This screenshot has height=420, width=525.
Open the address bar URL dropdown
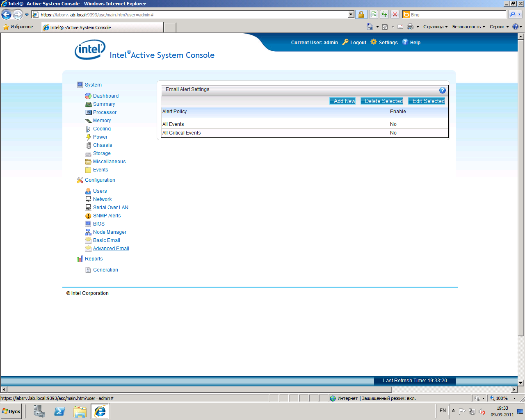351,14
